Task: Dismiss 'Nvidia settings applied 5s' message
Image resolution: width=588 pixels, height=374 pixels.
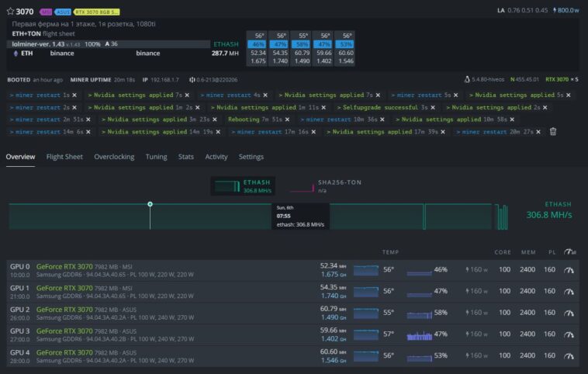Action: click(568, 95)
